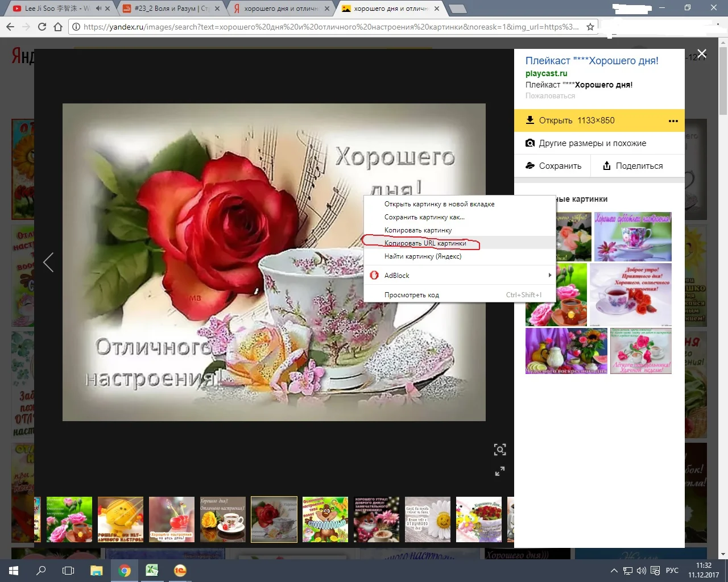728x582 pixels.
Task: Open the ellipsis more-actions menu
Action: [x=673, y=120]
